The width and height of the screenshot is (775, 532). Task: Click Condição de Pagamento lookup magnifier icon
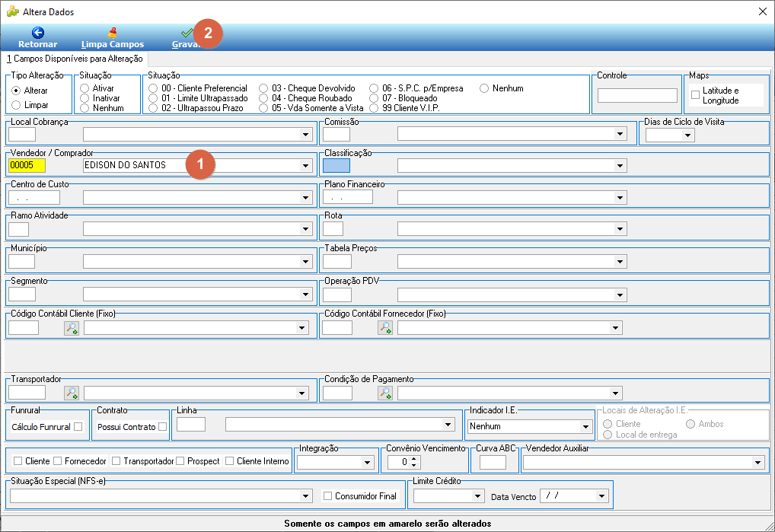pos(385,393)
